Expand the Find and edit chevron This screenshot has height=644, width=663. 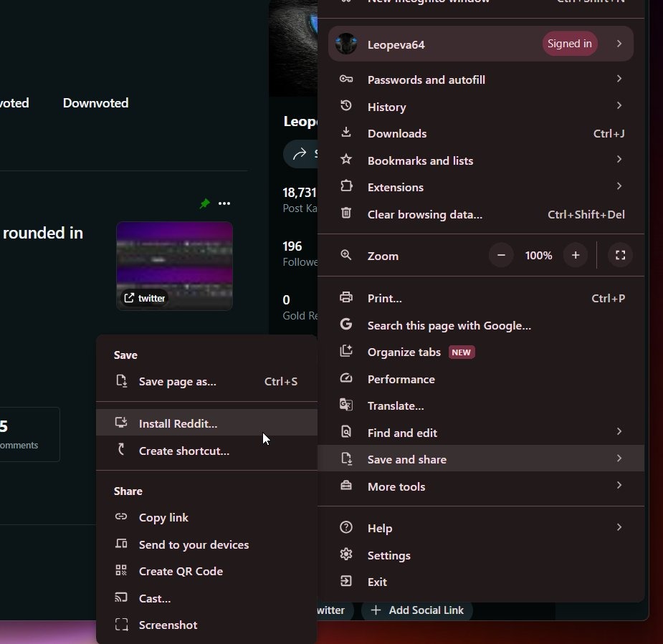click(x=619, y=431)
